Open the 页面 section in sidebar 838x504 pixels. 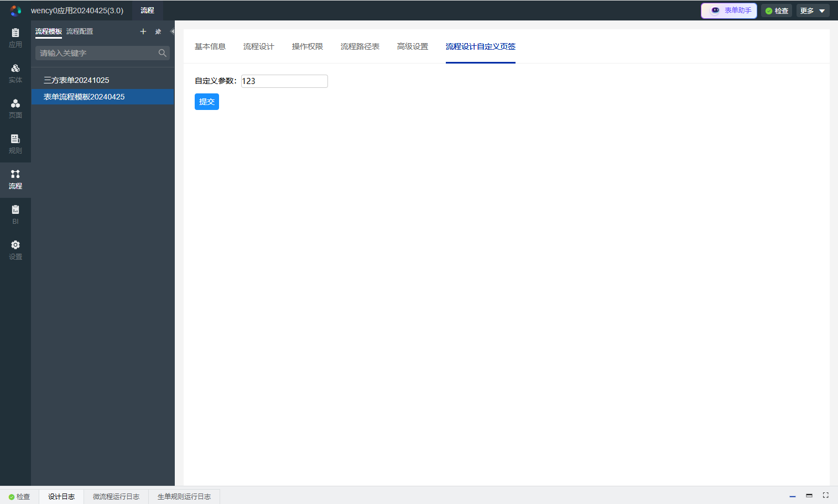15,109
